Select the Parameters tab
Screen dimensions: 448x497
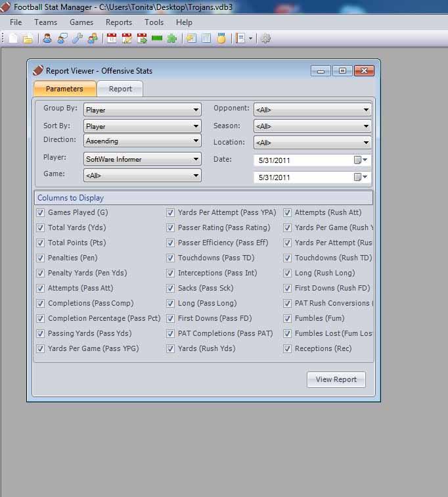64,89
